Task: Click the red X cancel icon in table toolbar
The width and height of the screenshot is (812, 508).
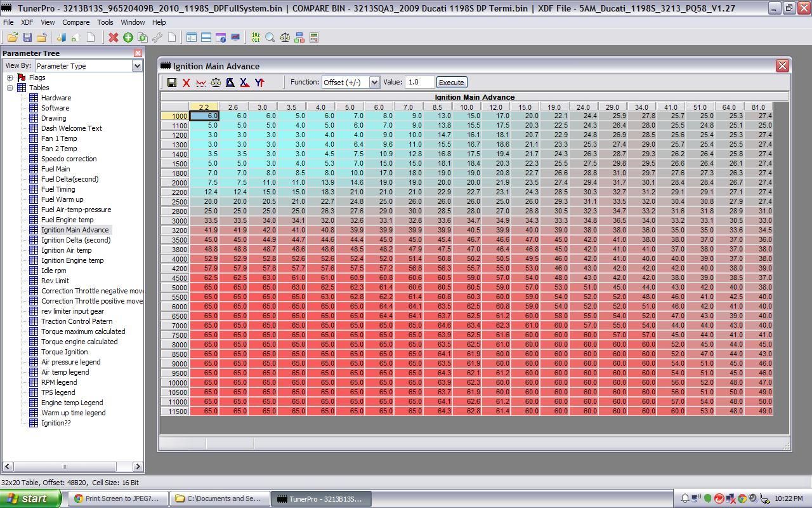Action: pyautogui.click(x=186, y=83)
